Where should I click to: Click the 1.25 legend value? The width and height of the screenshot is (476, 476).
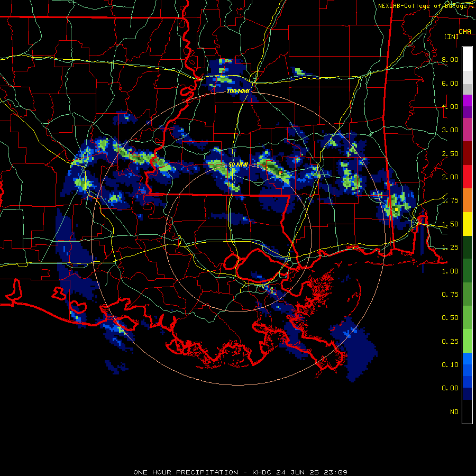(x=450, y=248)
